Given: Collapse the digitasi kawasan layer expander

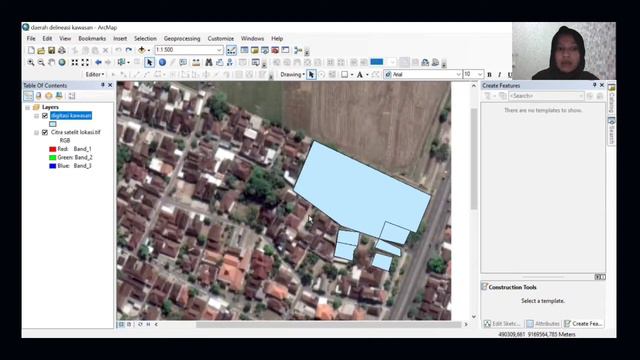Looking at the screenshot, I should point(36,116).
